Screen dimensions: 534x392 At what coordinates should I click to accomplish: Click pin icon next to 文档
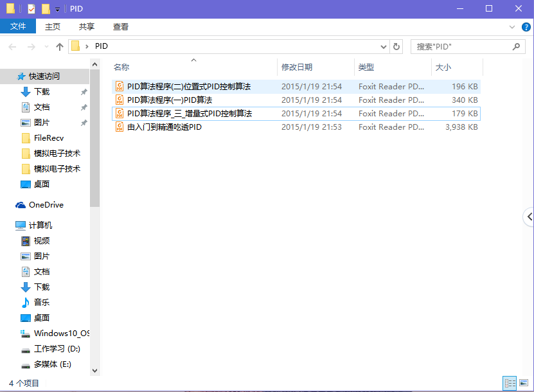point(84,107)
